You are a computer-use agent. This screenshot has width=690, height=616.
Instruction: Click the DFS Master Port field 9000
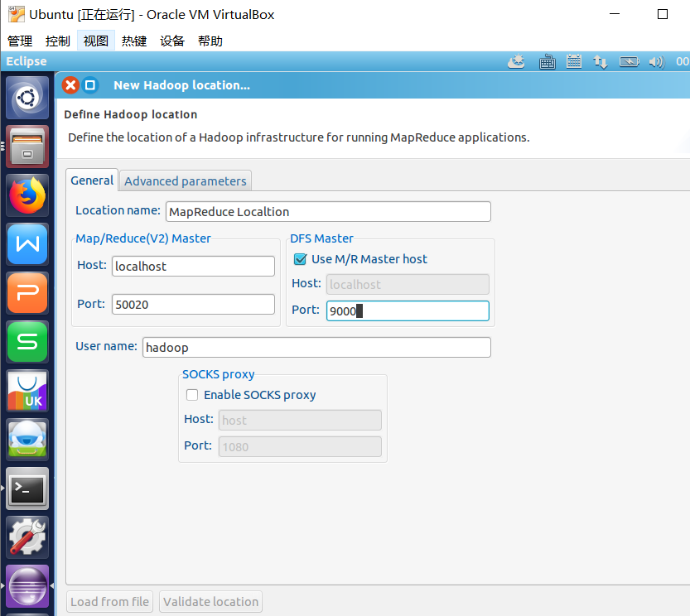pyautogui.click(x=408, y=310)
